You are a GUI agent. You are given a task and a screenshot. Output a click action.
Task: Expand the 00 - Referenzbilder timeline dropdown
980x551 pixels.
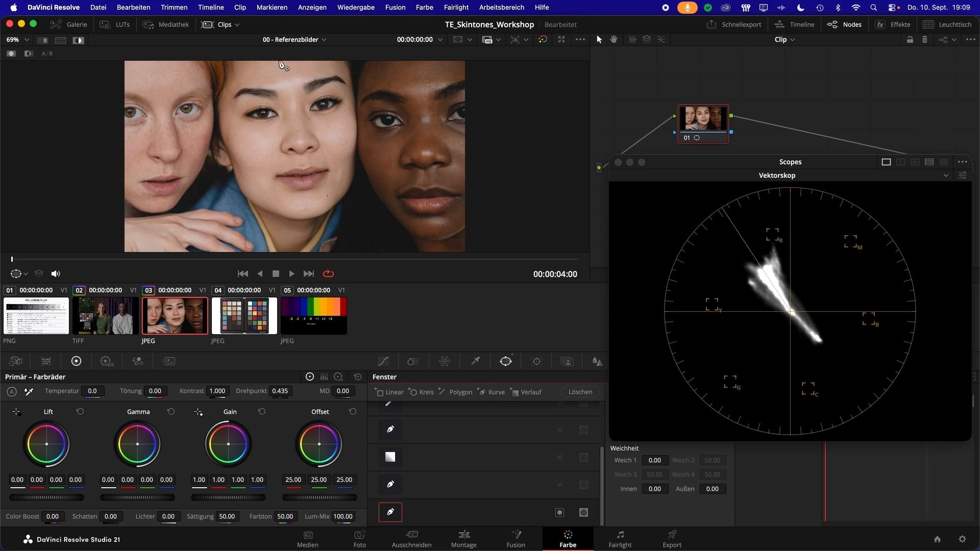pos(294,39)
